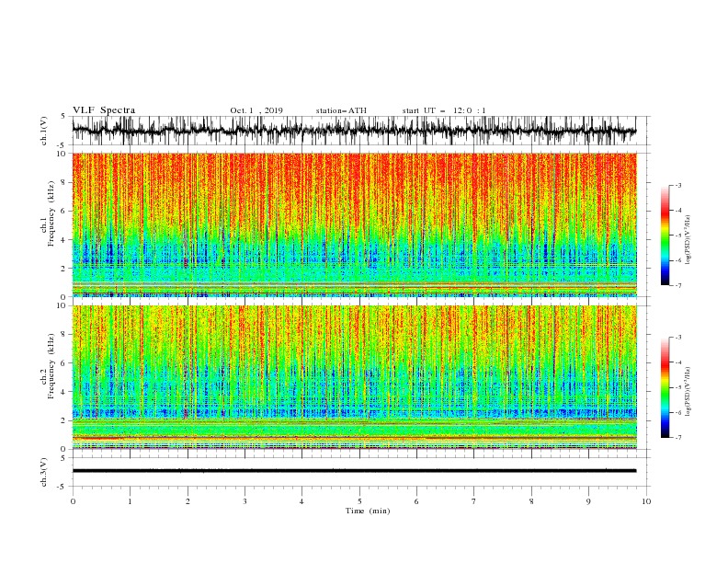
Task: Click the flat ch.3 voltage trace
Action: click(x=355, y=471)
